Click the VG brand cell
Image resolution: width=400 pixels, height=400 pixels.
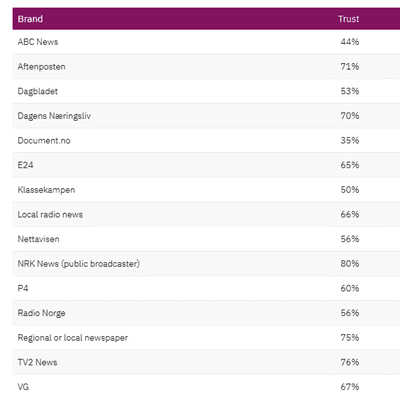pyautogui.click(x=23, y=387)
